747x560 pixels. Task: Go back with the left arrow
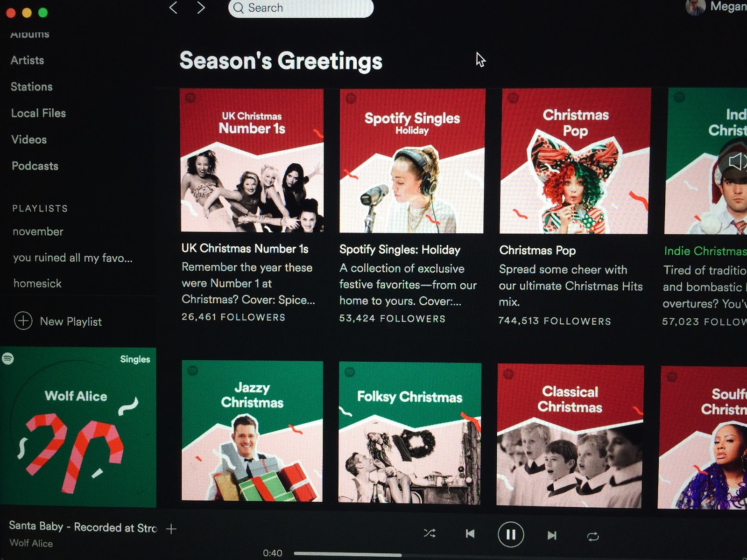tap(173, 7)
